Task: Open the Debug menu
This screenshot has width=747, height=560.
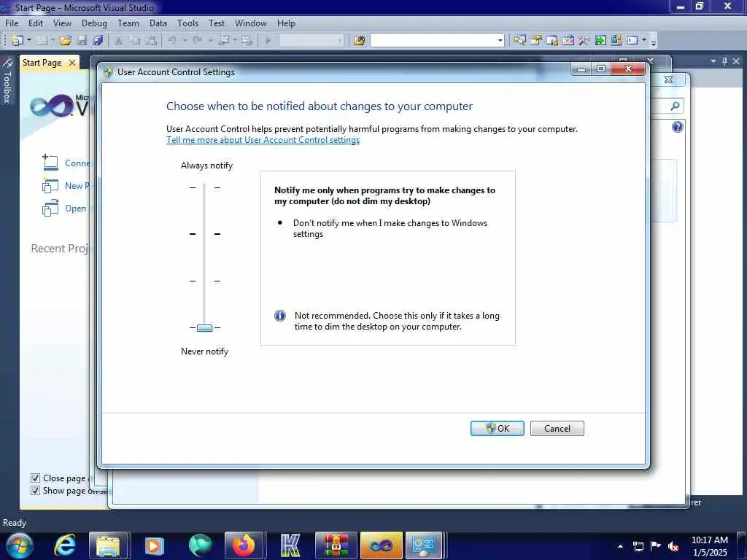Action: pyautogui.click(x=94, y=23)
